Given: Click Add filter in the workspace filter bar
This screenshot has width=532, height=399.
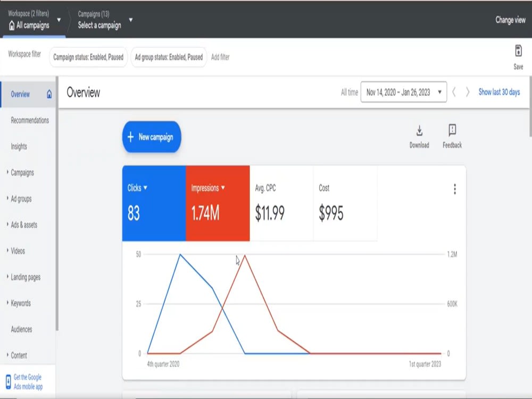Looking at the screenshot, I should coord(220,57).
